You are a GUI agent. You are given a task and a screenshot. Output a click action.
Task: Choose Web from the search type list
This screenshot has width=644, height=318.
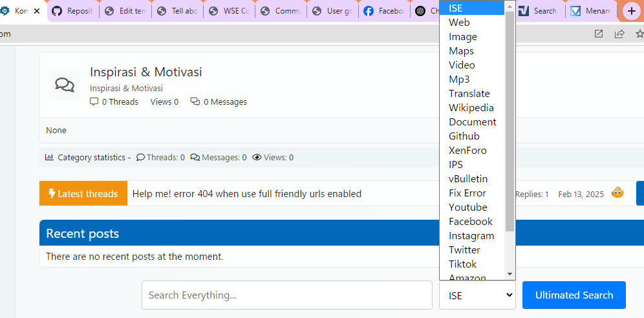coord(472,22)
